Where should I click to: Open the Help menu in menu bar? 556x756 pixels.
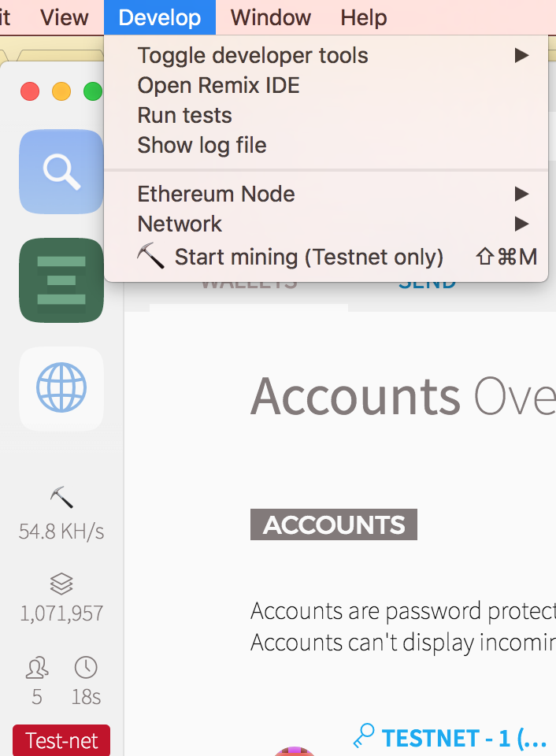pyautogui.click(x=364, y=17)
